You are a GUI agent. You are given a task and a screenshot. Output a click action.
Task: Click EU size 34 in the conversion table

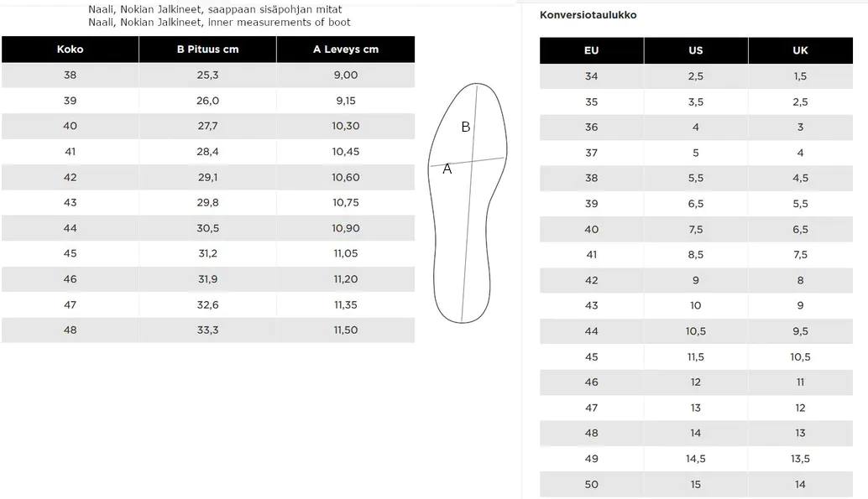(591, 76)
